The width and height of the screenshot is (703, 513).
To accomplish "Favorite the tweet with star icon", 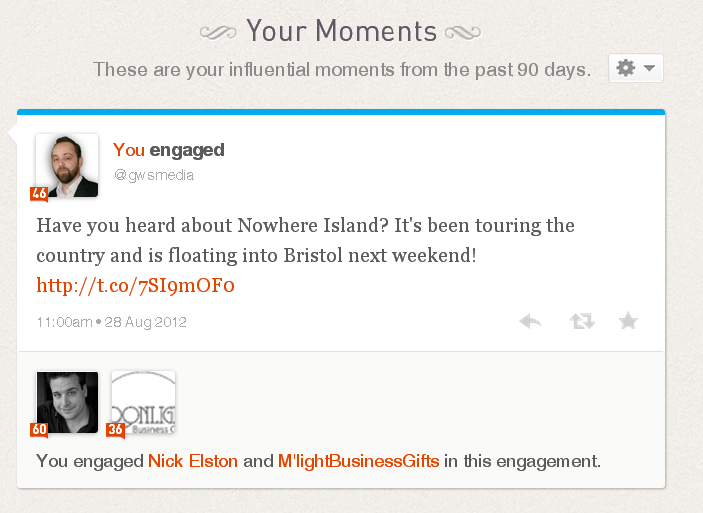I will point(628,321).
